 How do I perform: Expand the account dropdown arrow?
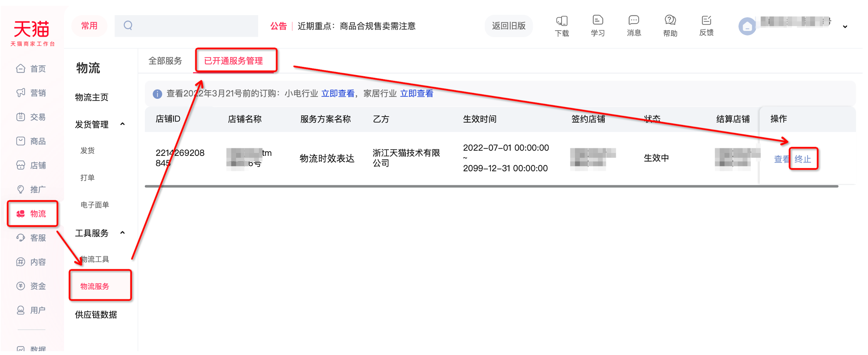coord(845,27)
